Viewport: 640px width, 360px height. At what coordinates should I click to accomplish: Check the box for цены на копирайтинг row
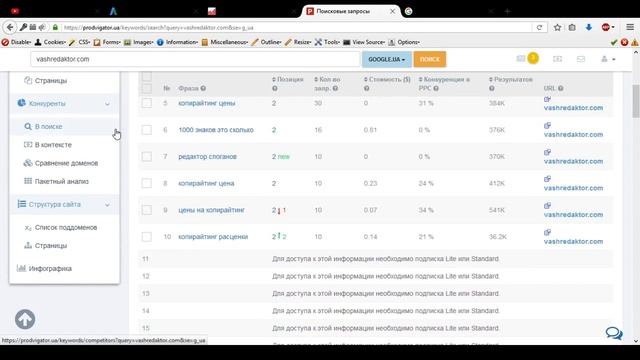click(147, 210)
